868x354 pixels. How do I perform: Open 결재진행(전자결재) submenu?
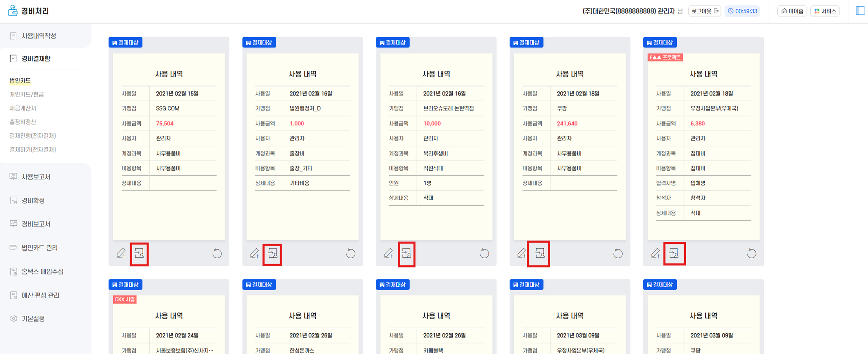click(33, 136)
